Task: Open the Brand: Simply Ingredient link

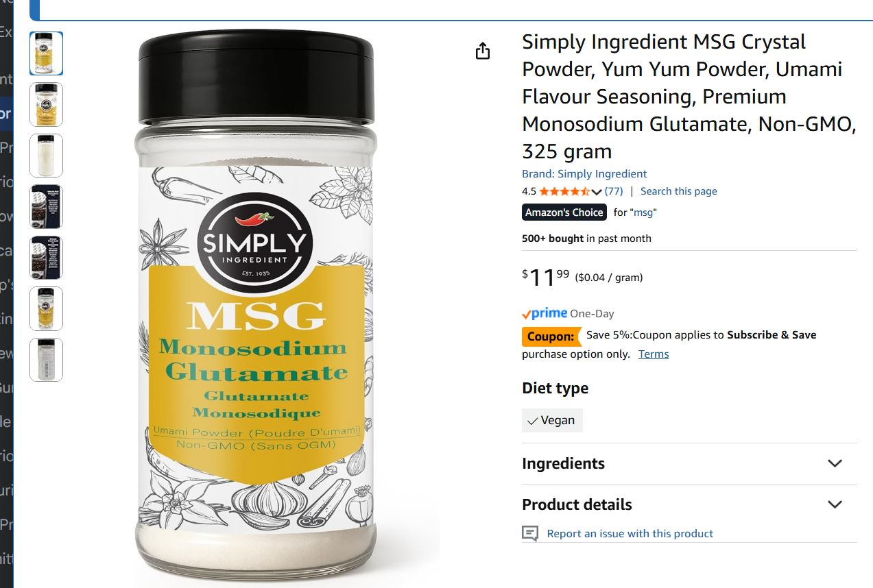Action: [x=584, y=174]
